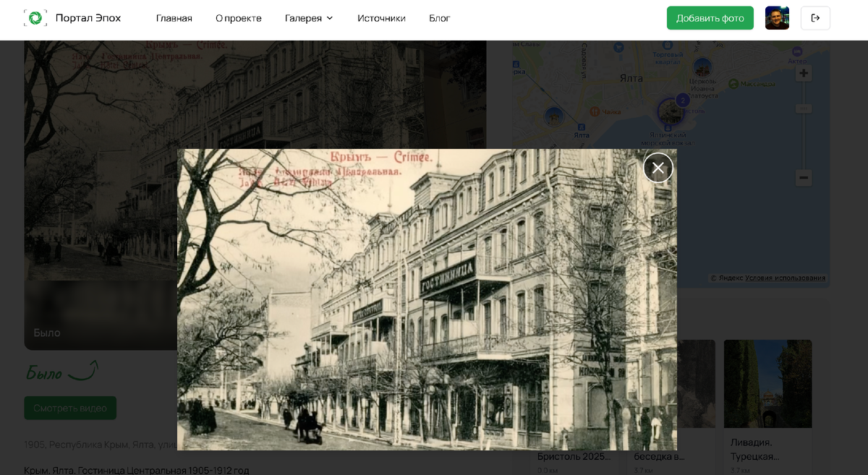The image size is (868, 475).
Task: Open the Блог nav item
Action: [440, 18]
